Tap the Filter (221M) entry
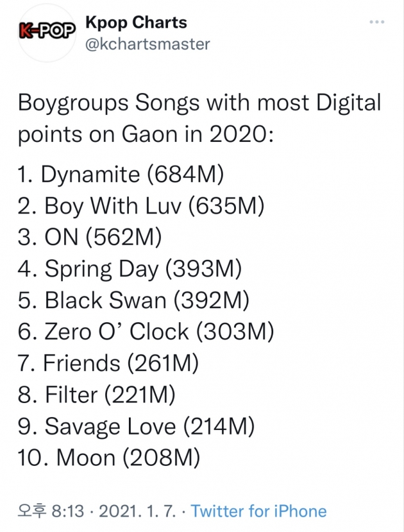This screenshot has width=404, height=532. [96, 395]
